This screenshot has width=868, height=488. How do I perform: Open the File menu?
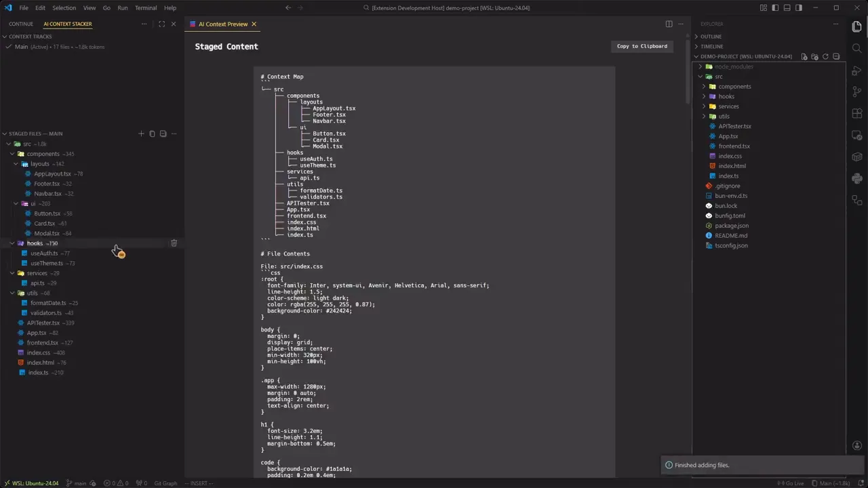coord(24,7)
